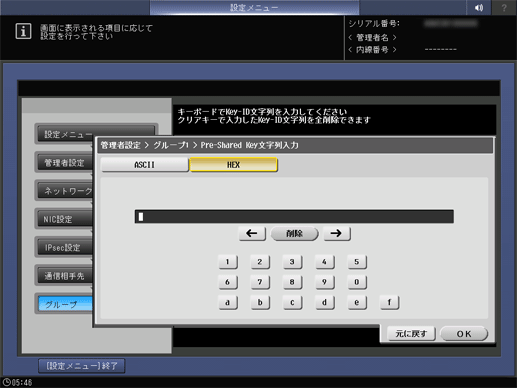Viewport: 517px width, 388px height.
Task: Select the HEX input tab
Action: click(233, 165)
